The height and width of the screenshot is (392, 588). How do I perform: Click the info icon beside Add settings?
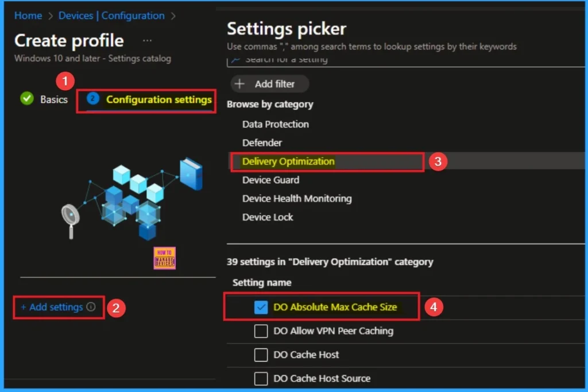91,307
